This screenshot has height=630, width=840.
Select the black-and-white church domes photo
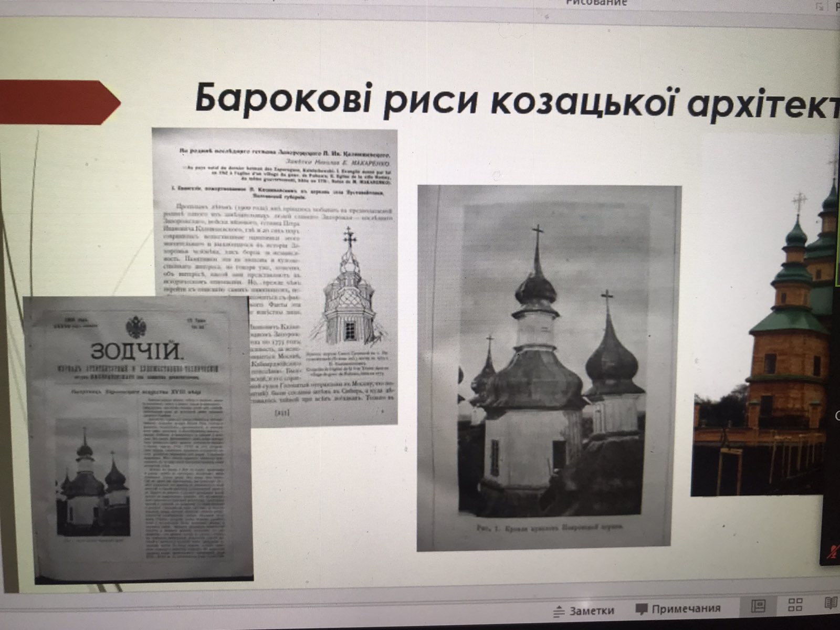coord(549,367)
